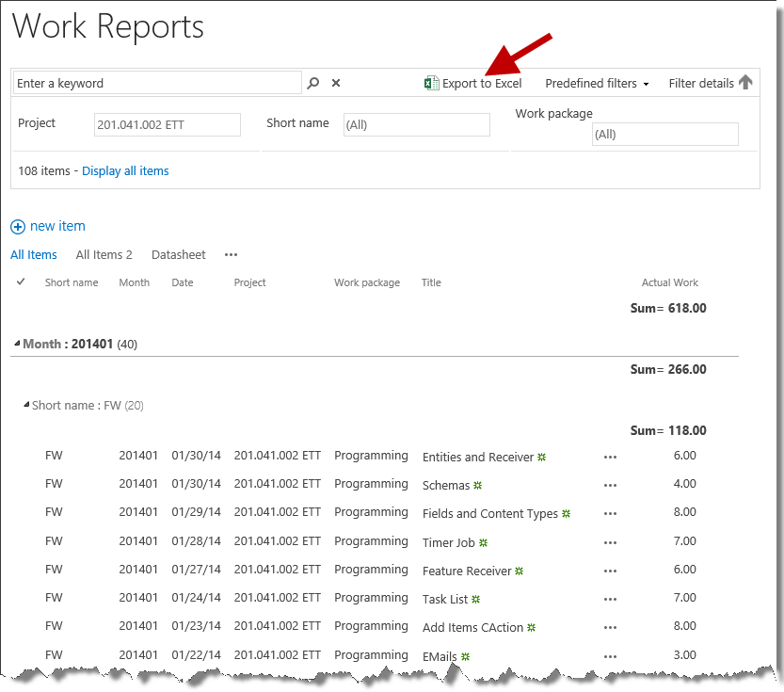Sort by the Actual Work column header

670,282
